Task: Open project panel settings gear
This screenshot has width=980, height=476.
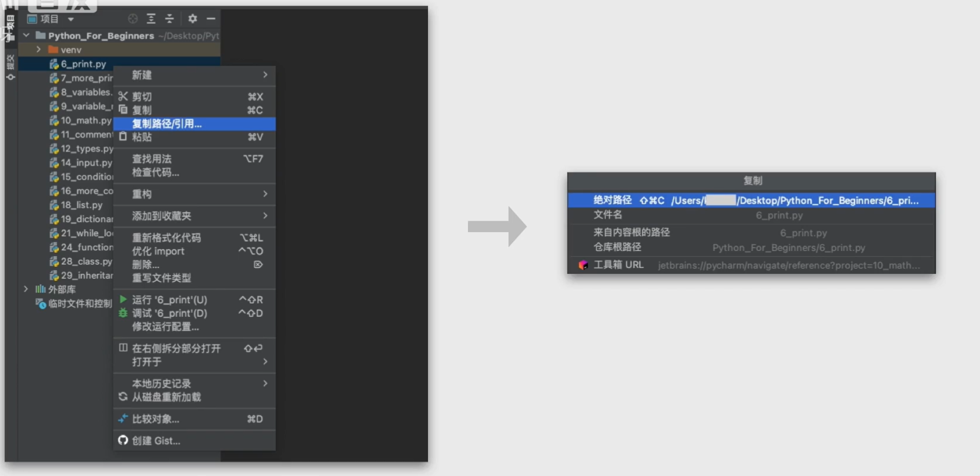Action: [192, 19]
